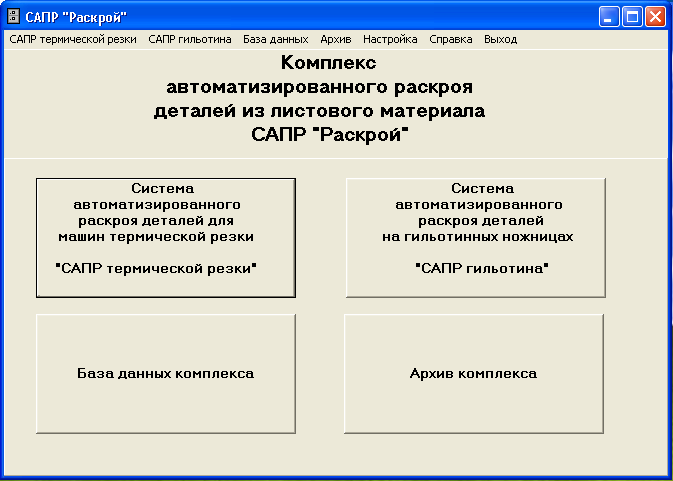Close the САПР "Раскрой" window

[x=655, y=17]
